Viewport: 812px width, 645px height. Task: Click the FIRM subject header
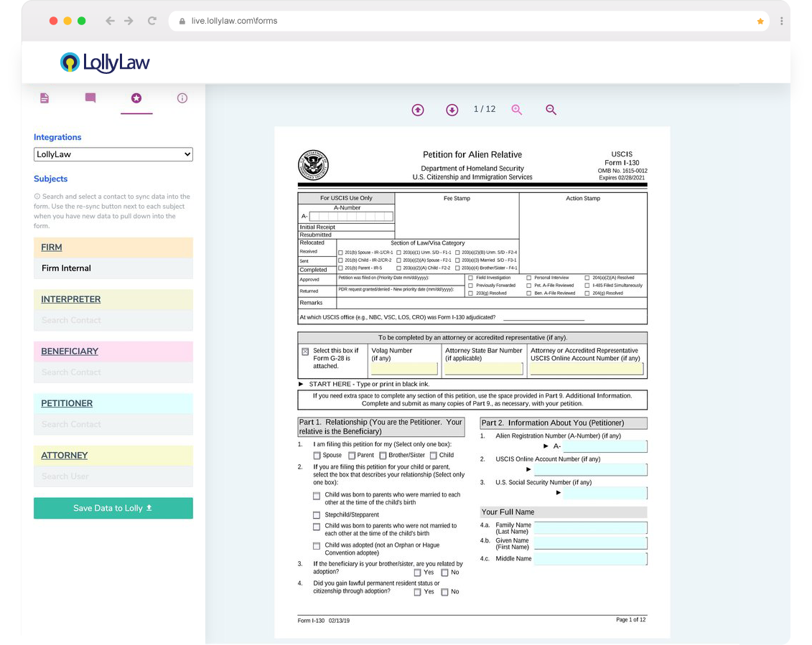tap(113, 248)
